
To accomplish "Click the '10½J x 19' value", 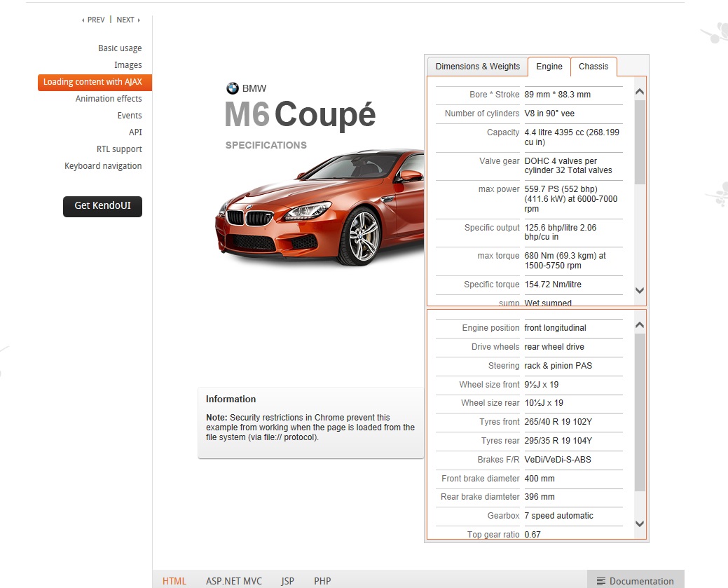I will point(544,403).
